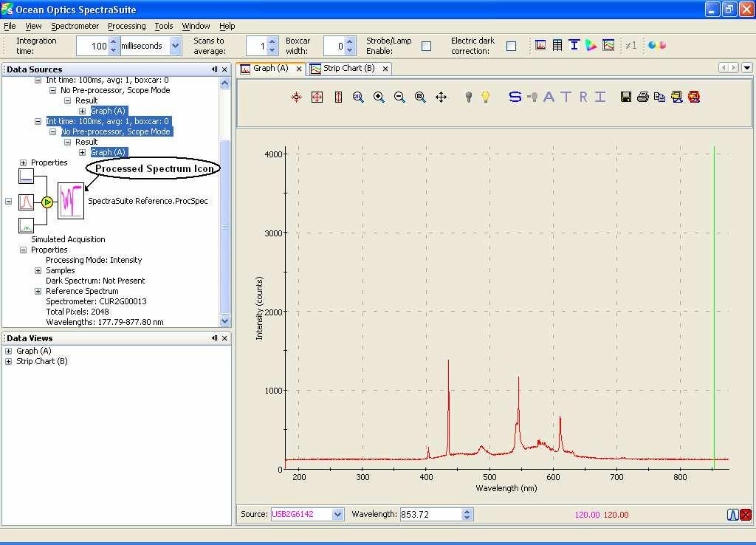Collapse the highlighted Int time 100ms node
This screenshot has height=545, width=756.
coord(38,122)
